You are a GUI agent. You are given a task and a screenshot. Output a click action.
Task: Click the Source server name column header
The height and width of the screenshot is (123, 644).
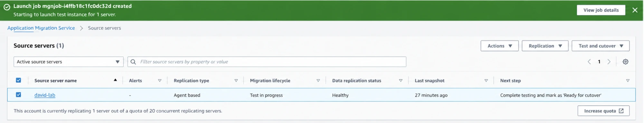click(x=55, y=81)
